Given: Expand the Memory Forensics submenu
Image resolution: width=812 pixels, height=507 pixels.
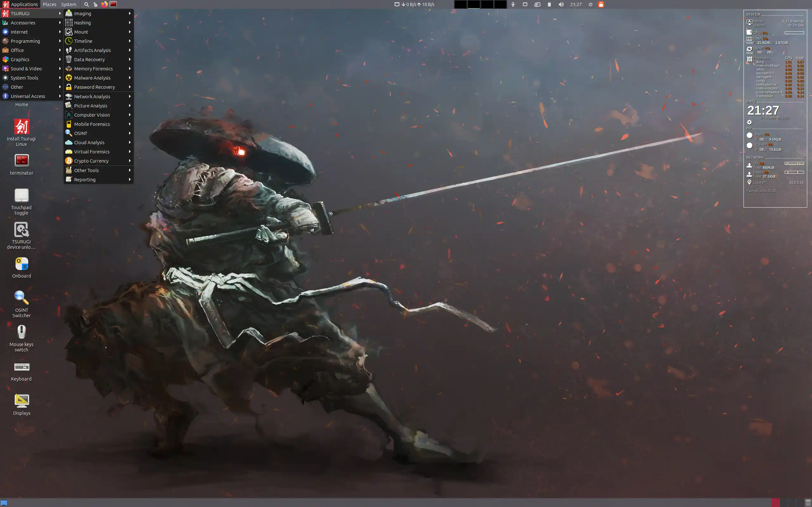Looking at the screenshot, I should point(93,68).
